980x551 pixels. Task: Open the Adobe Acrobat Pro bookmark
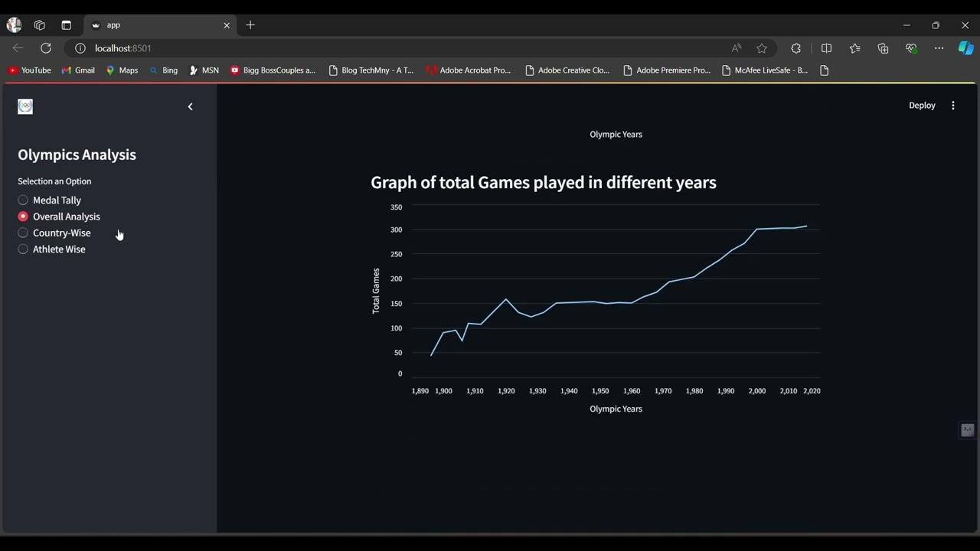[469, 70]
